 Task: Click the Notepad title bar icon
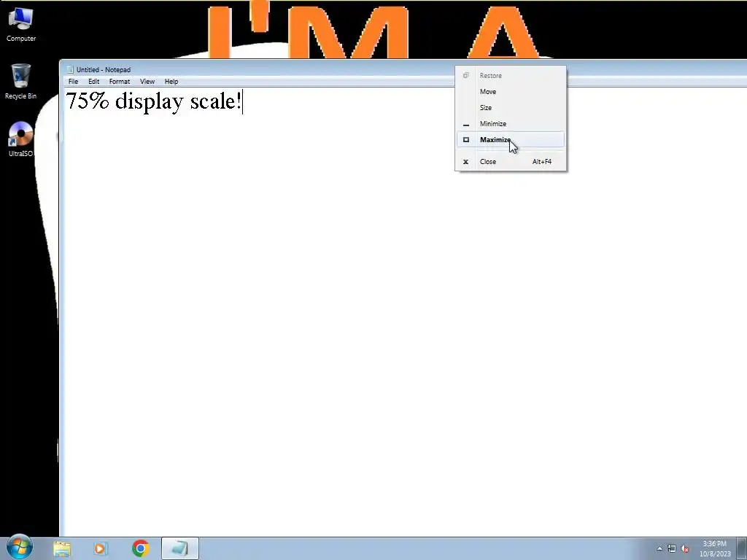point(70,69)
